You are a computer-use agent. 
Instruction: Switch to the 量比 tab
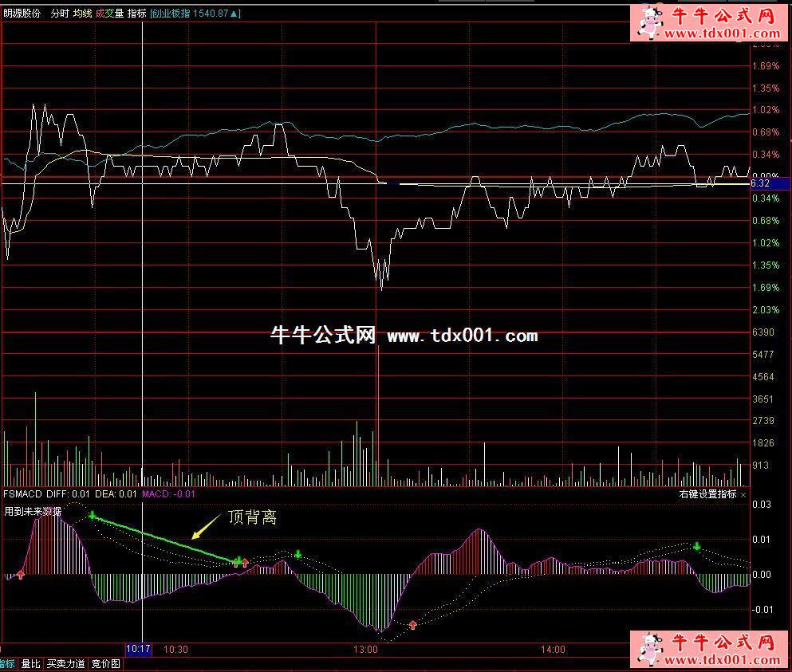(x=31, y=663)
